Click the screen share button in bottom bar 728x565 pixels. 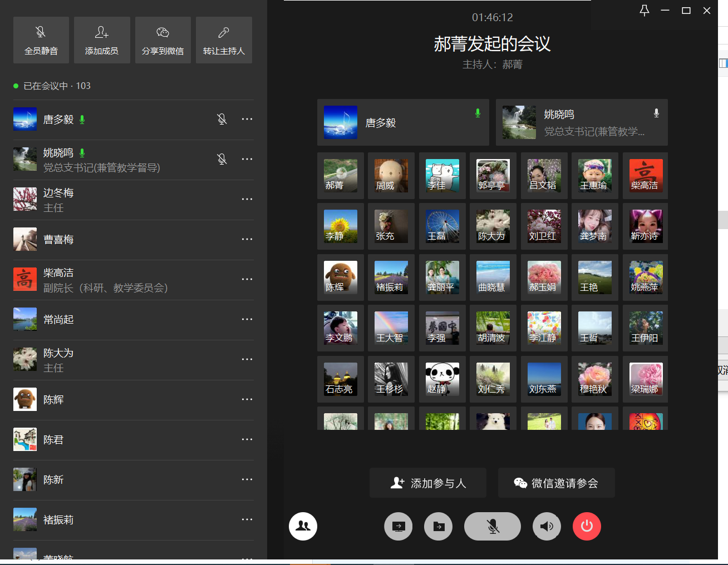tap(399, 526)
